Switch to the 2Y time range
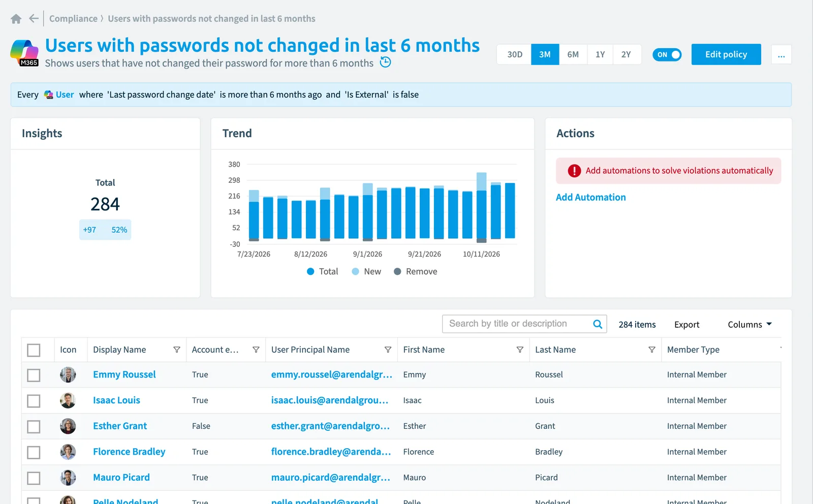 [626, 54]
